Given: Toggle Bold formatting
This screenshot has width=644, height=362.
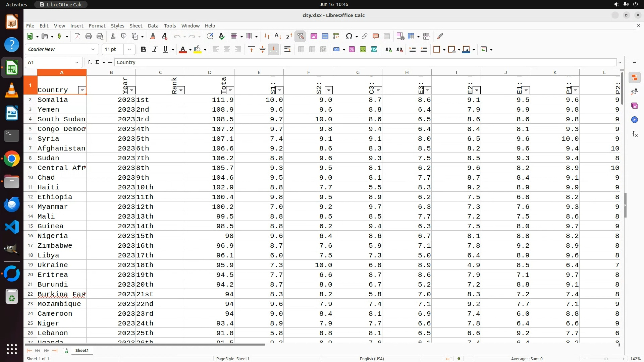Looking at the screenshot, I should coord(144,50).
